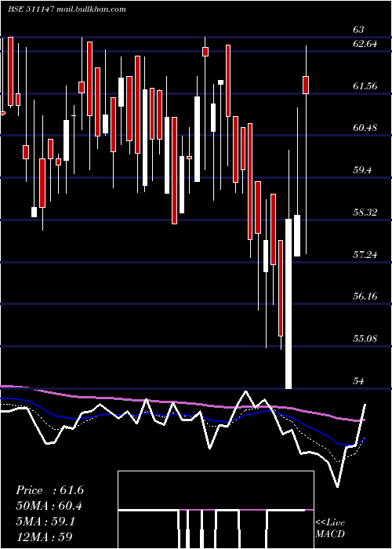Click the 57.24 price axis label

365,255
